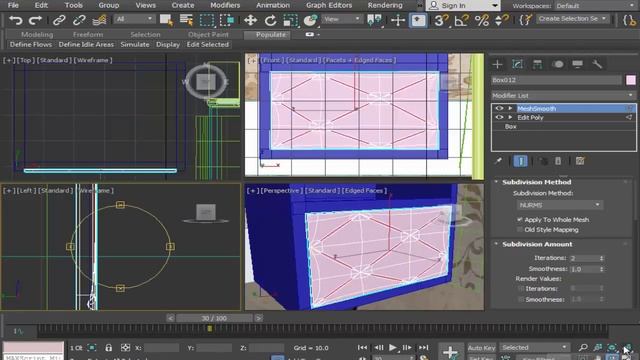Open the Modifiers menu
The width and height of the screenshot is (640, 360).
click(x=225, y=5)
